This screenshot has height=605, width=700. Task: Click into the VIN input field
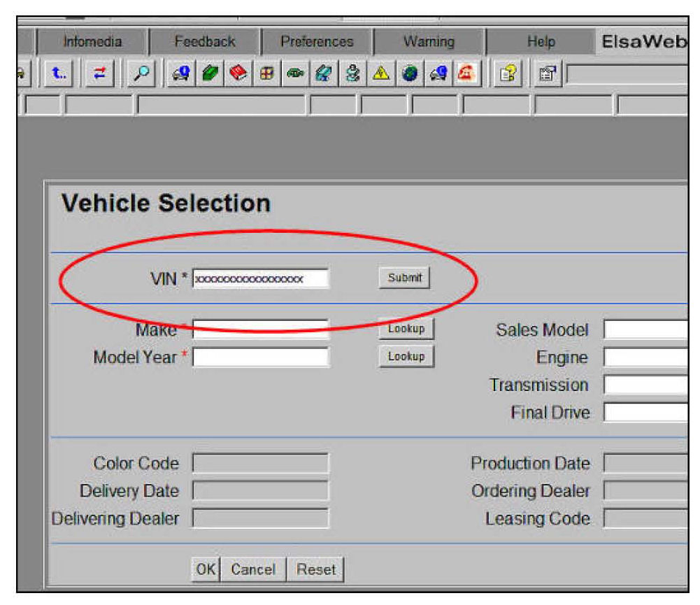tap(260, 278)
